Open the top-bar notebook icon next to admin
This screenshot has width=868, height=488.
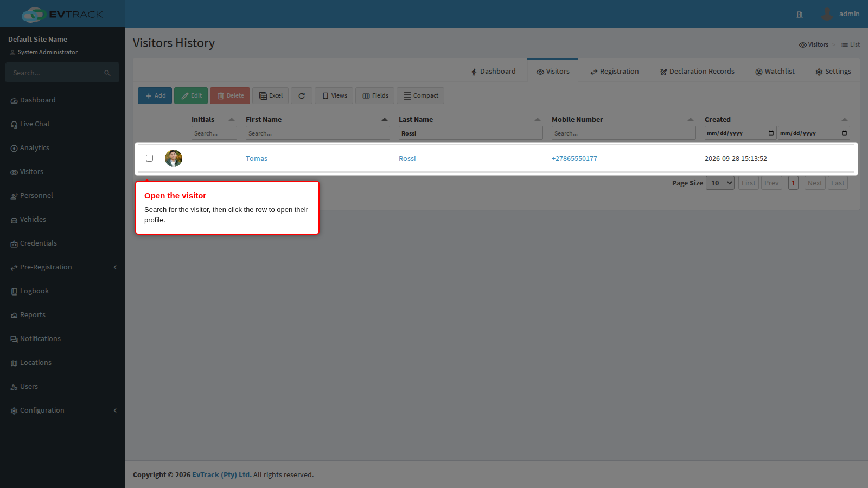[x=800, y=15]
